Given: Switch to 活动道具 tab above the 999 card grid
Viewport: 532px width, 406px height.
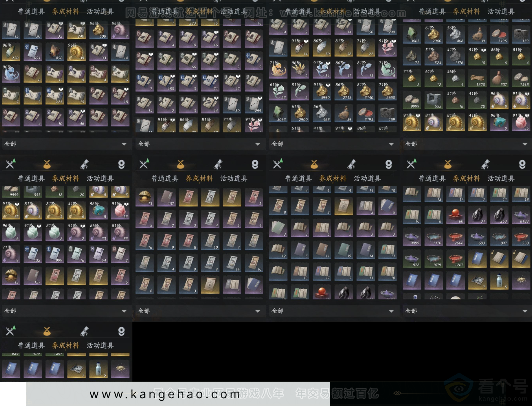Looking at the screenshot, I should point(100,178).
